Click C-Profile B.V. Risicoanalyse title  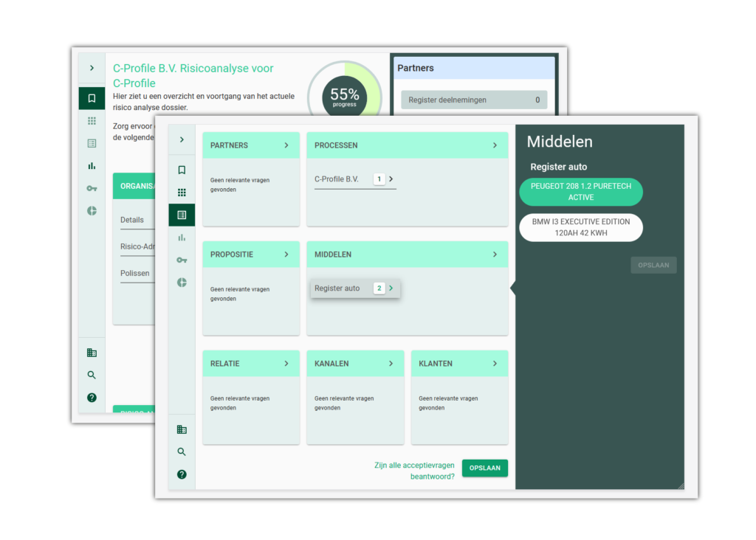(x=193, y=76)
